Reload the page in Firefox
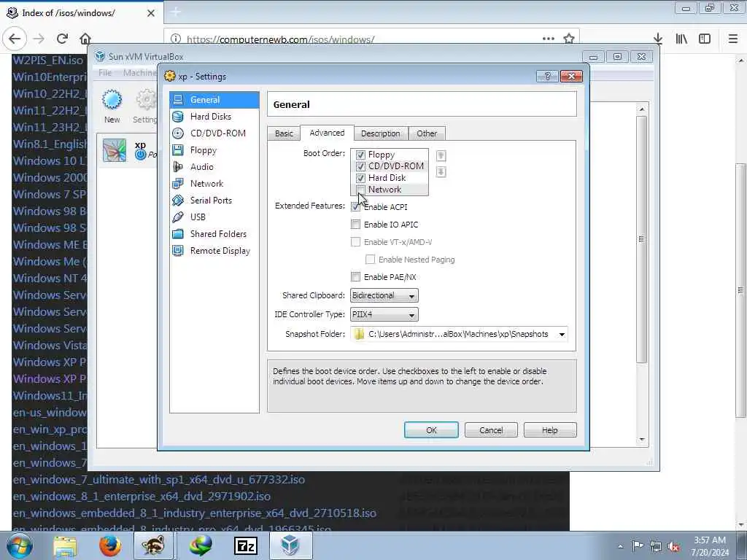Viewport: 747px width, 560px height. coord(62,39)
